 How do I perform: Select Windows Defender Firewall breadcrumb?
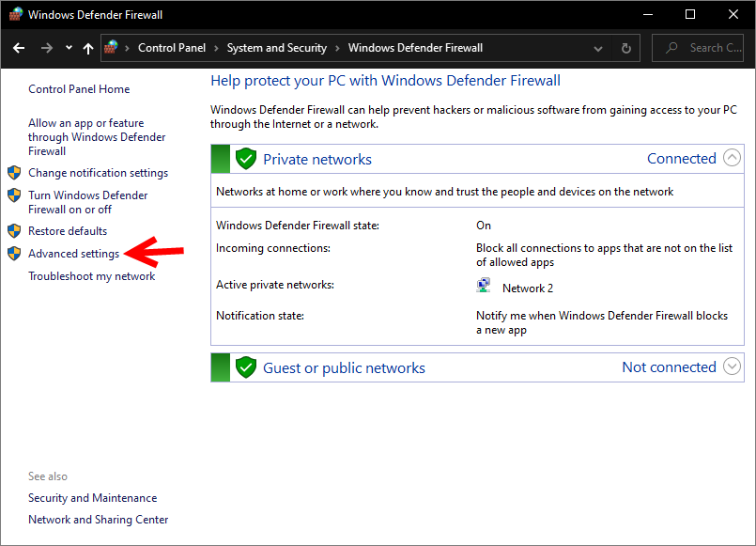click(x=415, y=48)
